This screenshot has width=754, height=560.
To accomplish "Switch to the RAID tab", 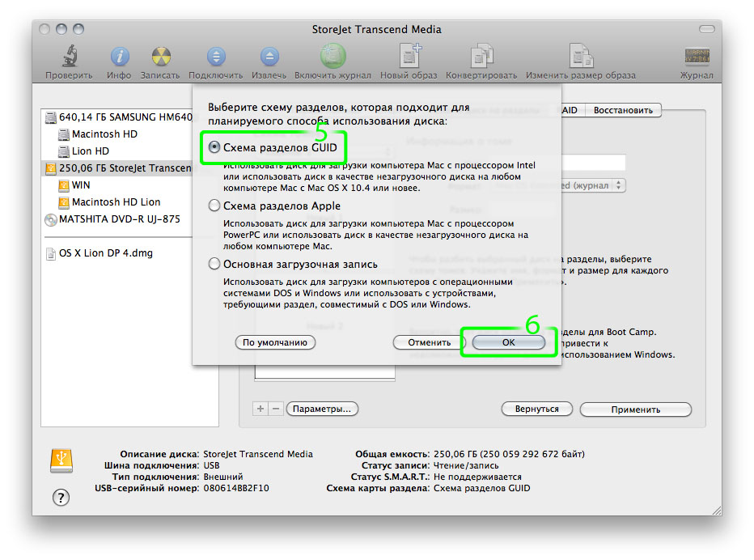I will pos(569,110).
